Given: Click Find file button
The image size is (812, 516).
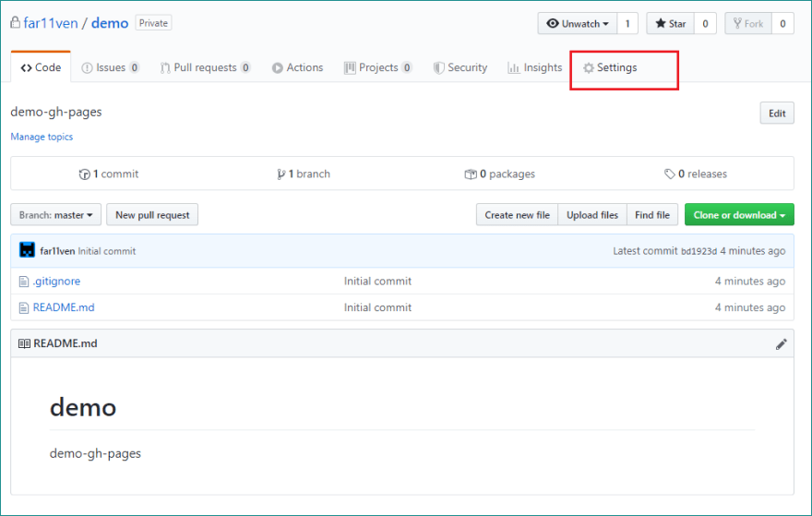Looking at the screenshot, I should [652, 214].
